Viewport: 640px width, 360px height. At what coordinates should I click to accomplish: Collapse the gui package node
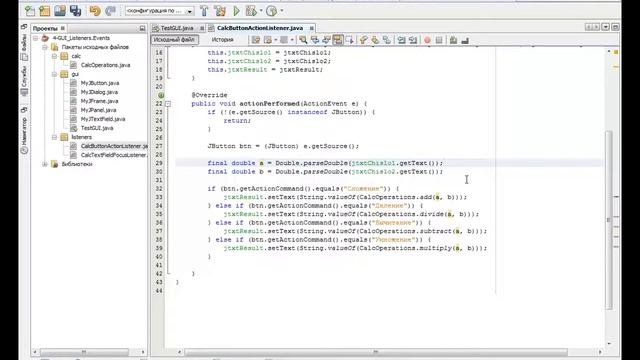(54, 74)
